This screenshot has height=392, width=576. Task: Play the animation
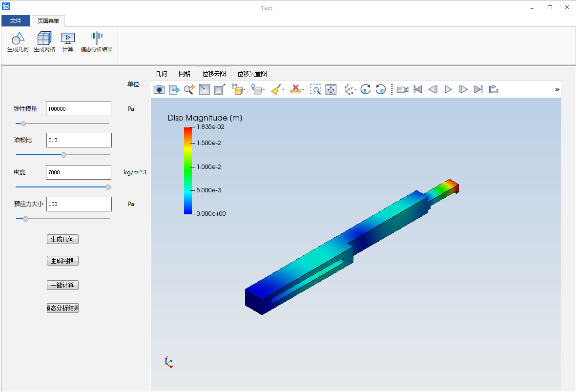[x=448, y=89]
